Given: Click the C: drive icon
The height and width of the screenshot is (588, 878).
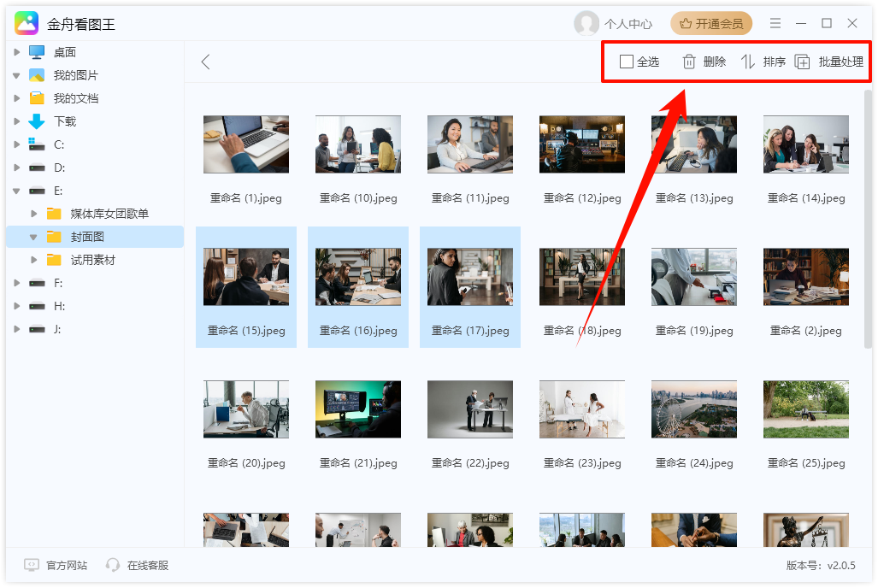Looking at the screenshot, I should [37, 144].
